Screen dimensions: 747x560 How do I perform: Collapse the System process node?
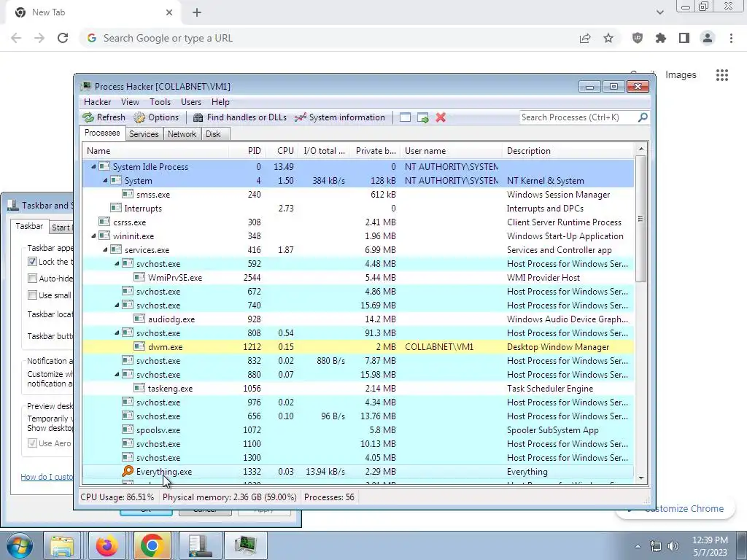[105, 181]
